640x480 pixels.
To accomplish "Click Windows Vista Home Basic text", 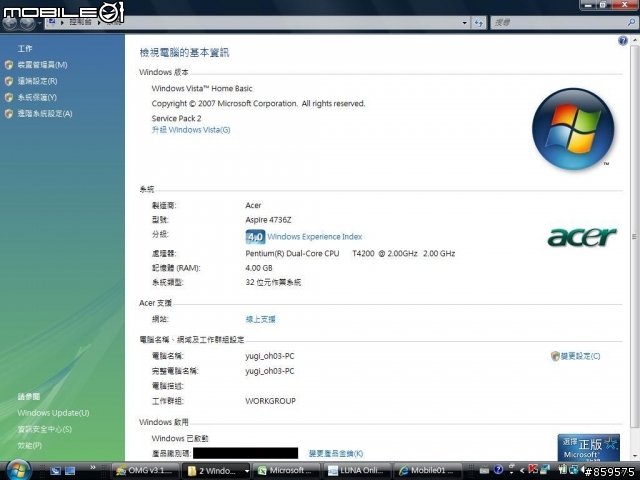I will click(x=202, y=89).
